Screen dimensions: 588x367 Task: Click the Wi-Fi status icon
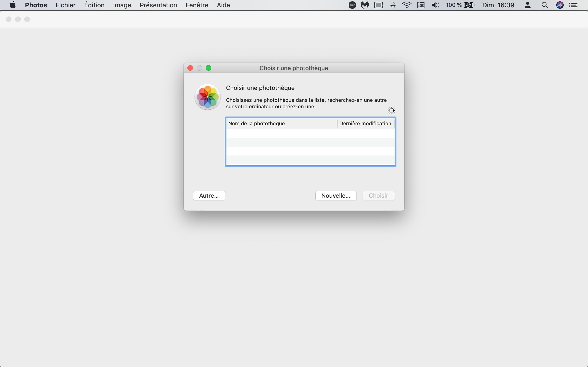coord(407,5)
